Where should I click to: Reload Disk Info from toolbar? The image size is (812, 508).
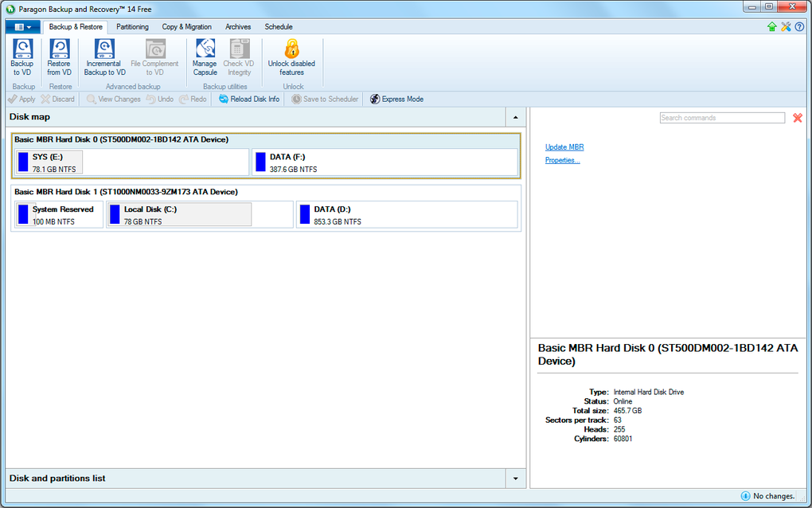tap(249, 99)
